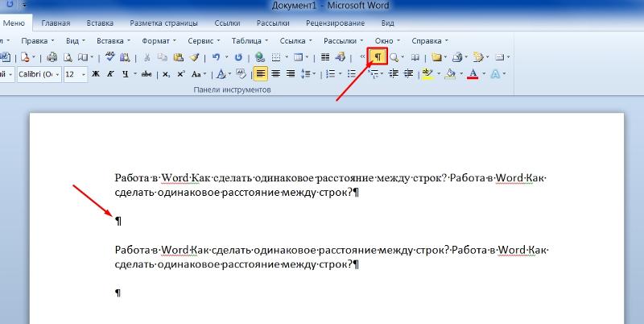The image size is (644, 324).
Task: Click the Cut scissors icon
Action: (x=147, y=57)
